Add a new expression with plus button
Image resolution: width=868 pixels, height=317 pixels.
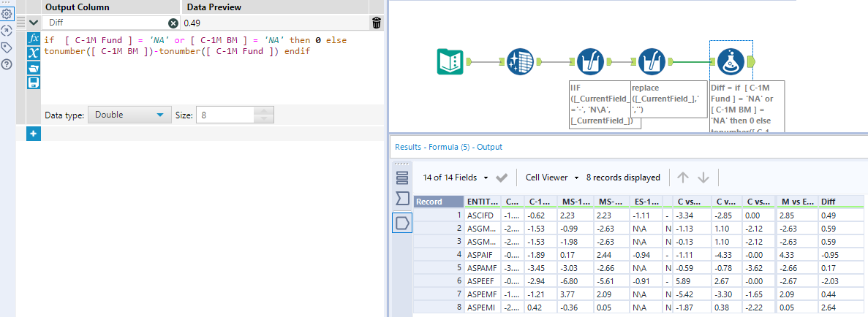tap(33, 134)
